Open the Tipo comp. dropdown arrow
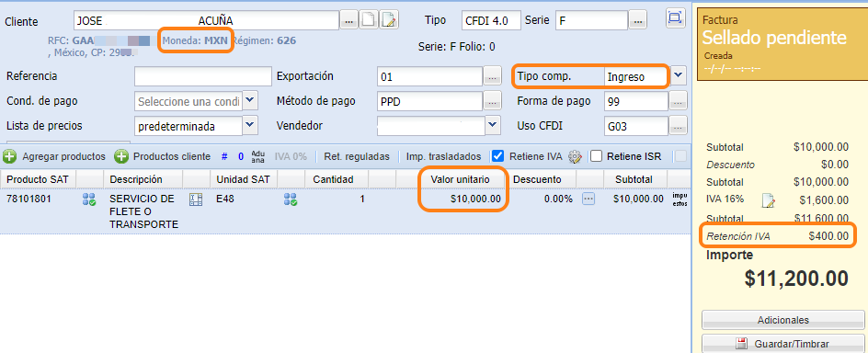Image resolution: width=868 pixels, height=353 pixels. tap(680, 74)
